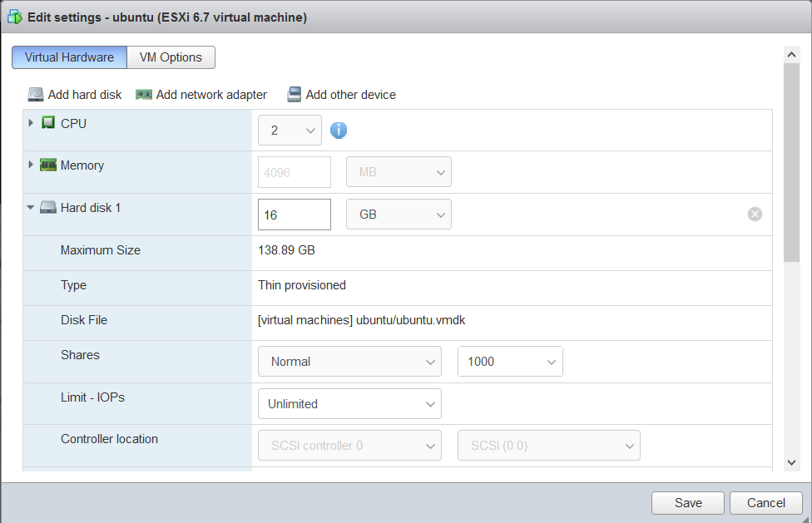Click the CPU label
Screen dimensions: 812x523
73,124
